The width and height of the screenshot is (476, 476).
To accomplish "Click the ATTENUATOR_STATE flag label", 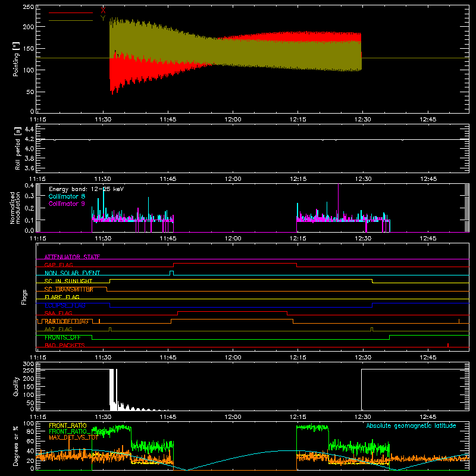I will click(x=72, y=257).
